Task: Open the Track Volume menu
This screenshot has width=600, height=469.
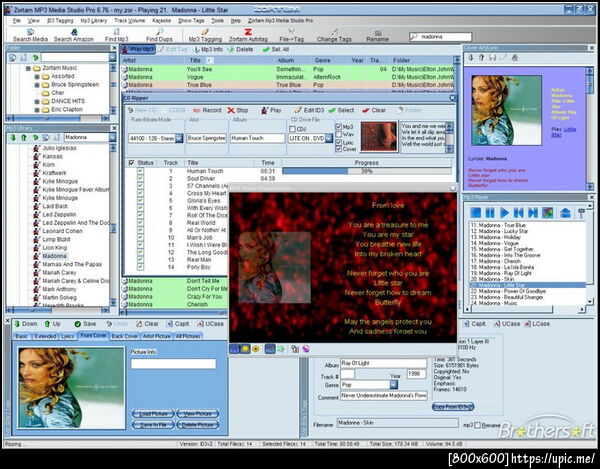Action: point(129,21)
